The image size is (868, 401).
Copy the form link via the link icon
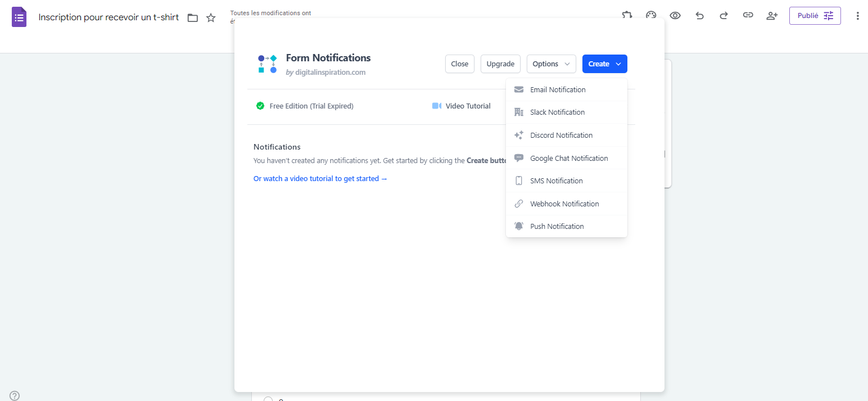tap(748, 16)
